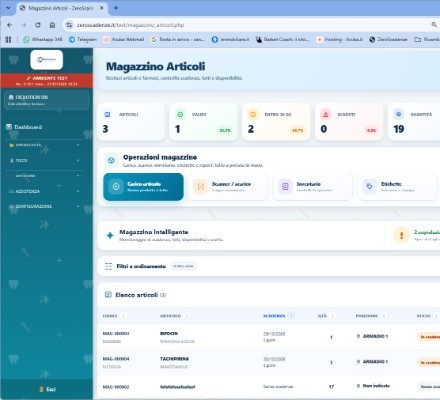Screen dimensions: 440x400
Task: Click the Quantità stat card icon
Action: tap(398, 114)
